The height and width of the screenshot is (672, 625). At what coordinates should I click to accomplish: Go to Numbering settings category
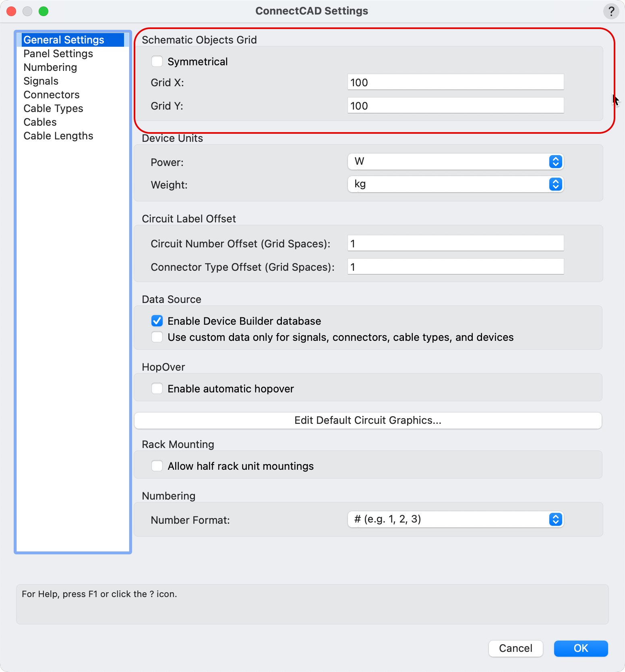tap(50, 67)
